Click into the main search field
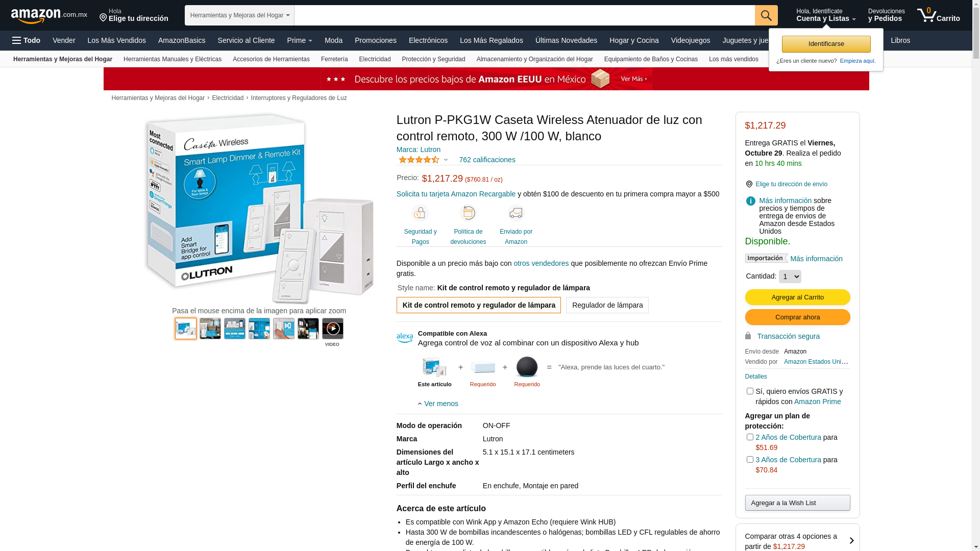 coord(524,15)
